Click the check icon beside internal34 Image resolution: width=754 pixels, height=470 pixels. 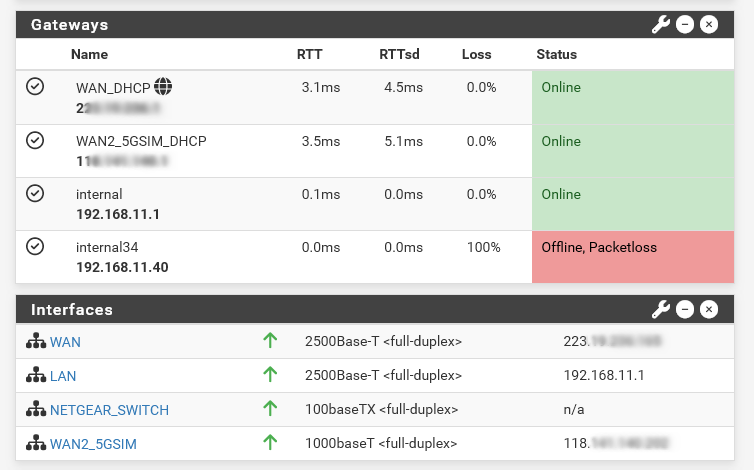click(x=35, y=246)
